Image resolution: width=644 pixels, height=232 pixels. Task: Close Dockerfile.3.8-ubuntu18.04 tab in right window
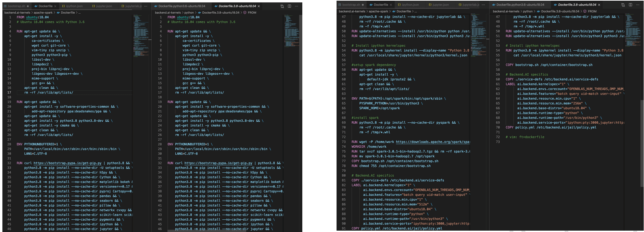pos(599,5)
